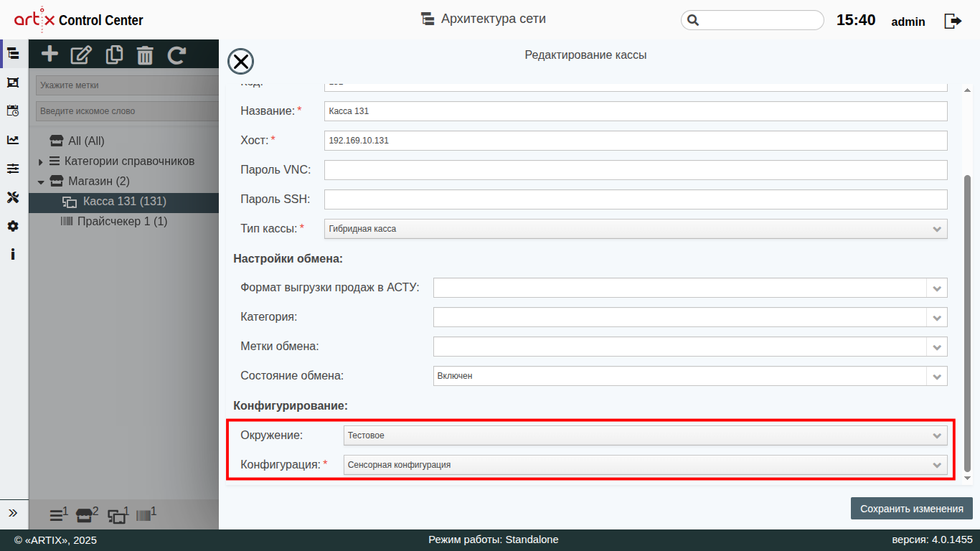Click the copy toolbar icon
980x551 pixels.
point(114,55)
